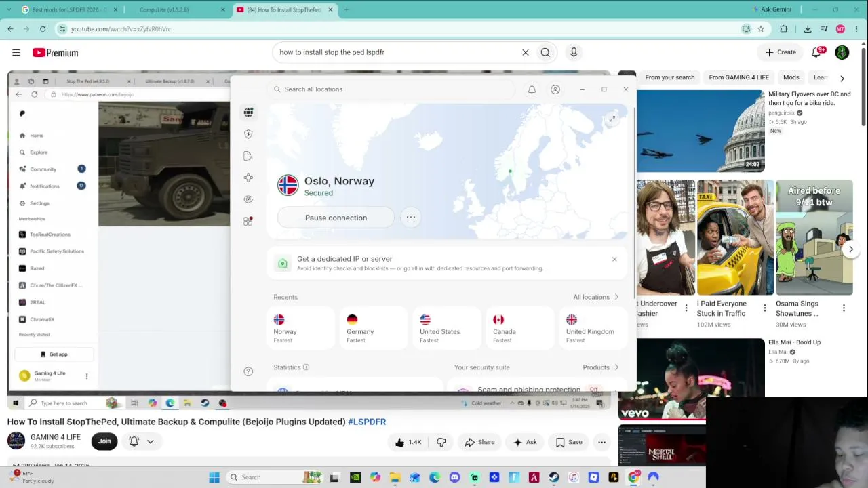Expand the VPN map to full view
The height and width of the screenshot is (488, 868).
(x=612, y=119)
